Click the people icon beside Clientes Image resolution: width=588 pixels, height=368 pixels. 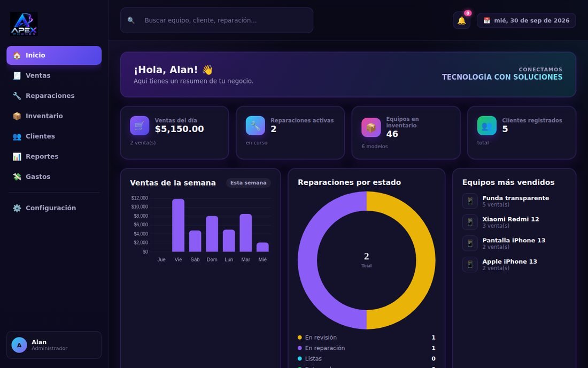17,136
